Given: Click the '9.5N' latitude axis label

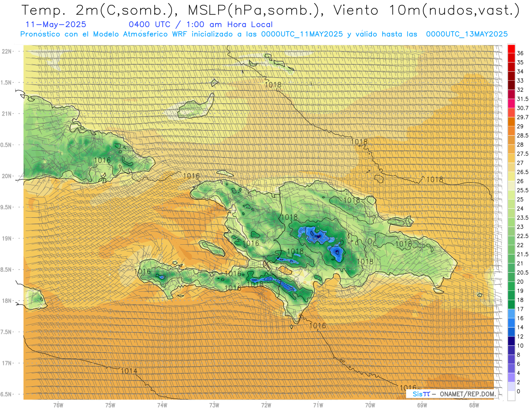Looking at the screenshot, I should click(7, 207).
